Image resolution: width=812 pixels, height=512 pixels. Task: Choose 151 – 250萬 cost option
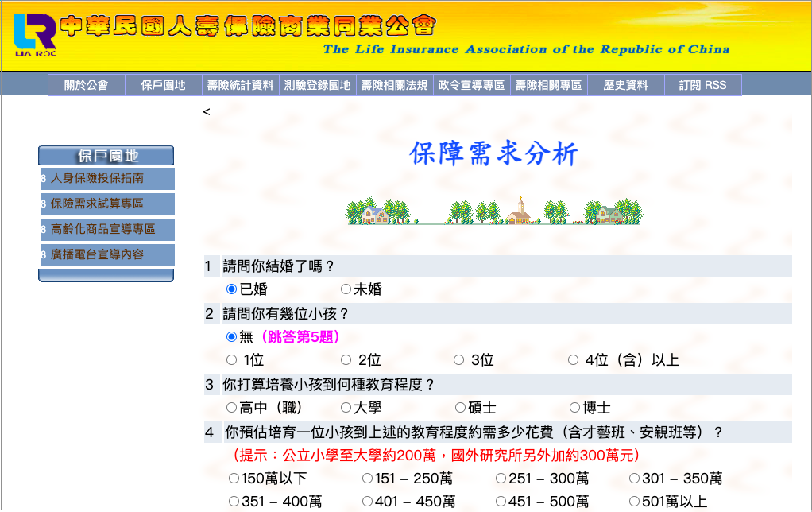coord(367,479)
